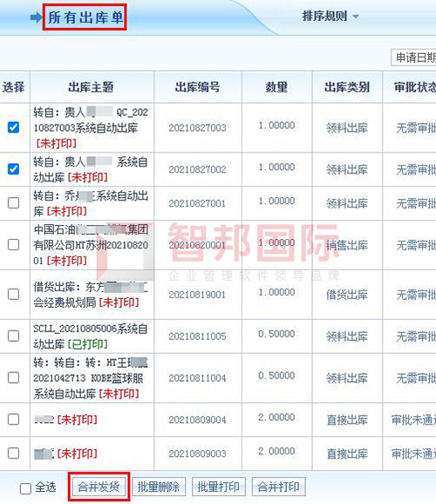Click the 数量 column header

276,87
